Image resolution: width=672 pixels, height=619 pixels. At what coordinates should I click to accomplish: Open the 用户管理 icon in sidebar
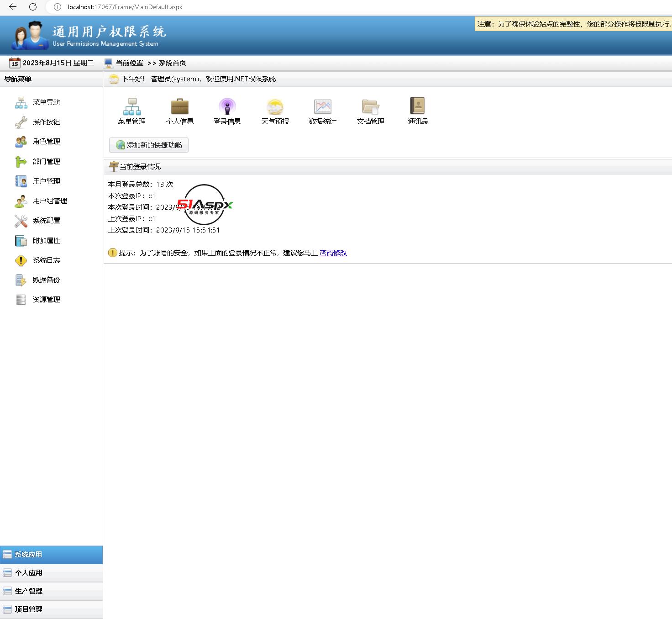tap(21, 181)
